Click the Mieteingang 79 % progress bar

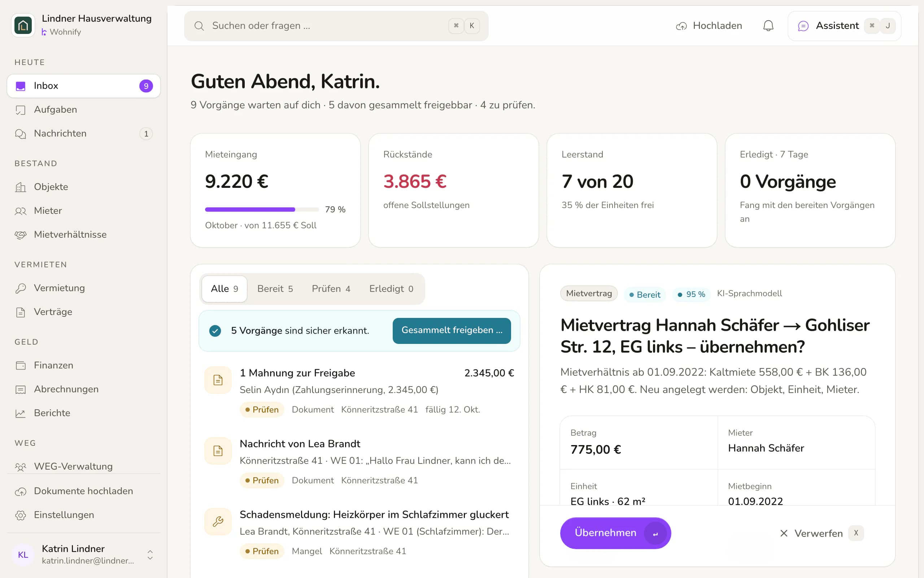coord(262,210)
